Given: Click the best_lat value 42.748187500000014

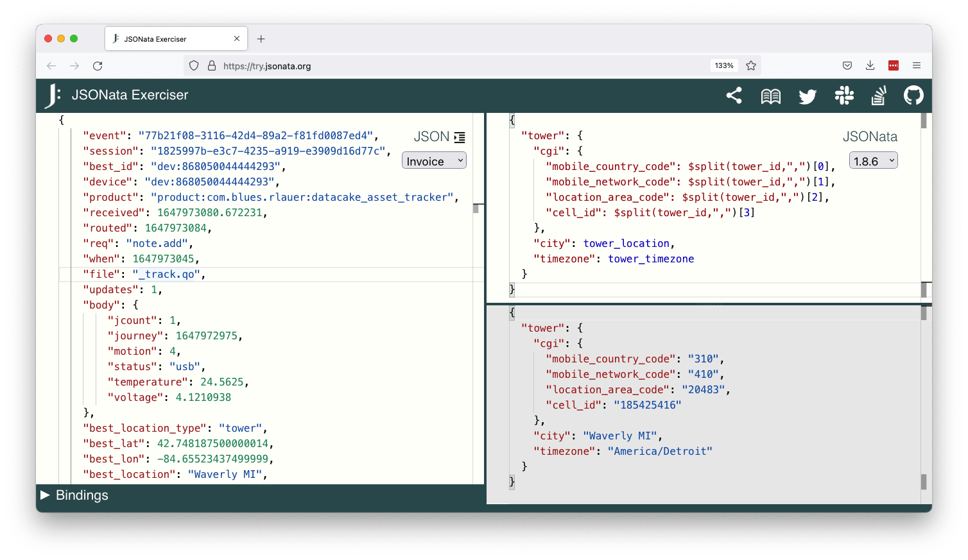Looking at the screenshot, I should click(x=213, y=444).
